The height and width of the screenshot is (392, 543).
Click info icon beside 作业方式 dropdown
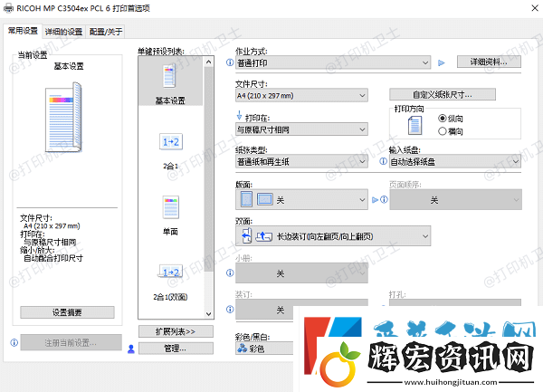click(230, 62)
